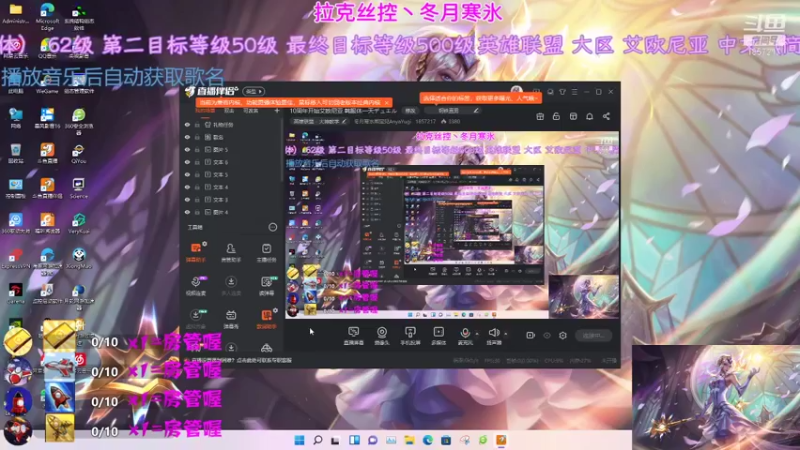Open the WeGame desktop shortcut

(47, 83)
